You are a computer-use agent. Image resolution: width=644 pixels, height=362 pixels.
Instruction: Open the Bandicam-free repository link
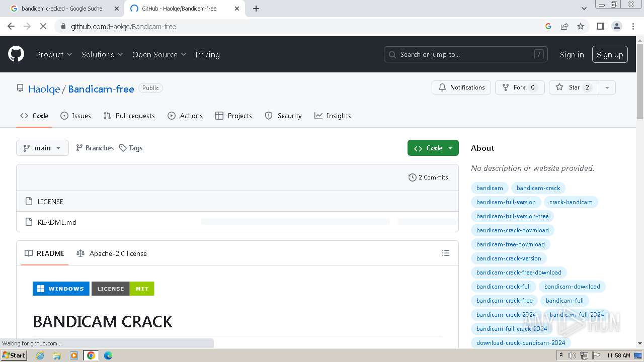point(101,89)
